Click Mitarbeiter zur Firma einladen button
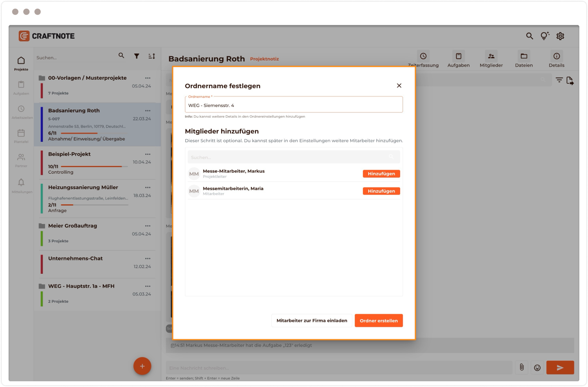 tap(311, 321)
